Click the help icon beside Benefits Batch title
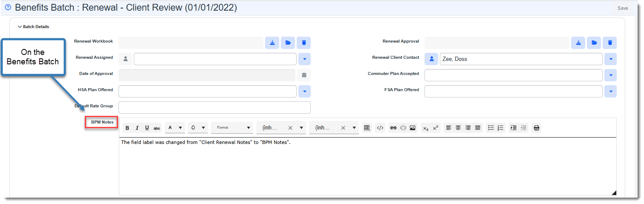644x204 pixels. 8,7
